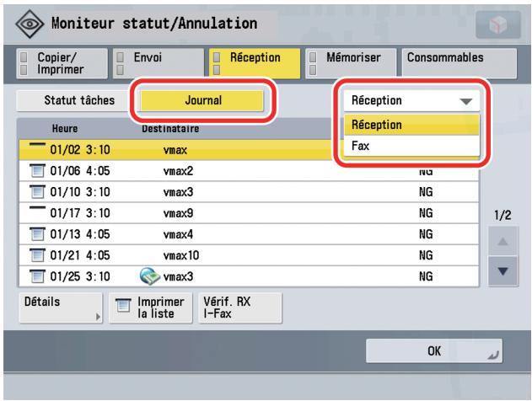The image size is (532, 401).
Task: Switch to the Copier/Imprimer tab
Action: [x=62, y=63]
